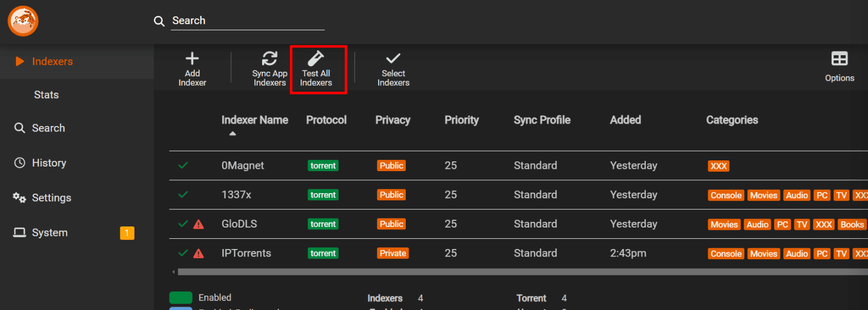This screenshot has width=868, height=310.
Task: Click the Search input field at top
Action: point(248,21)
